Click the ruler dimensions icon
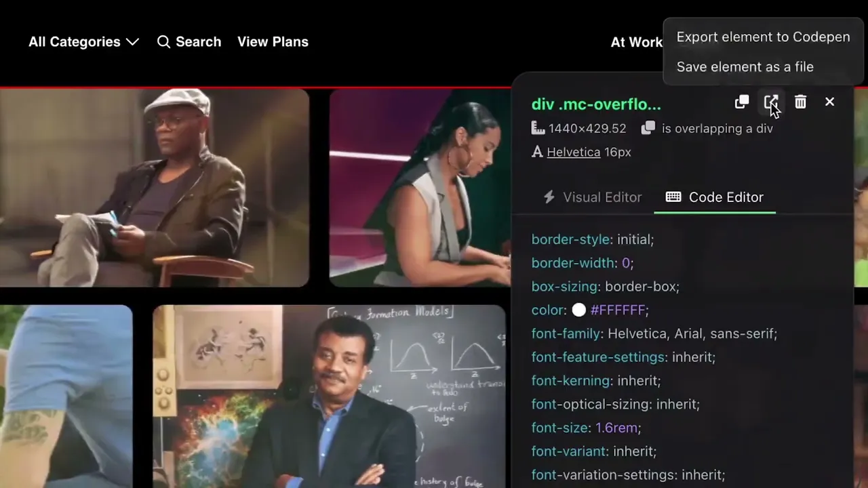Viewport: 868px width, 488px height. [538, 128]
